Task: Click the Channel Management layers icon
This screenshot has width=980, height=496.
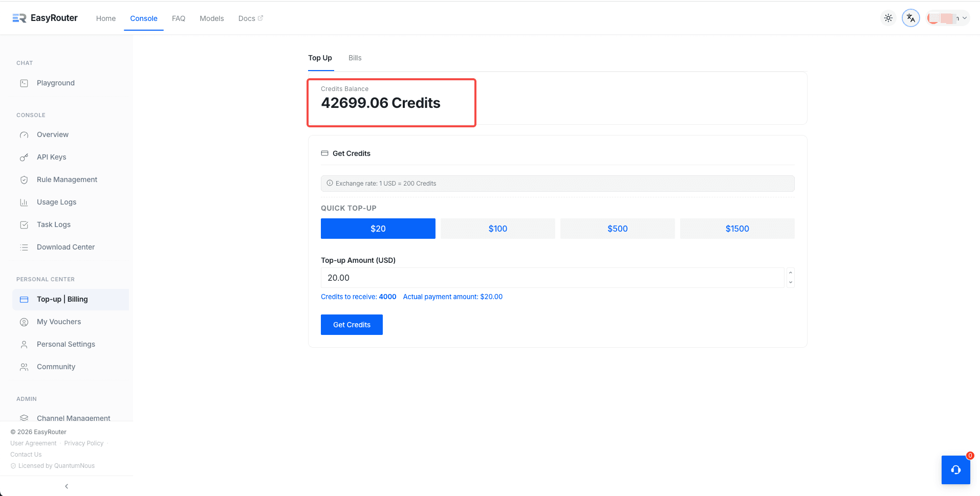Action: point(24,418)
